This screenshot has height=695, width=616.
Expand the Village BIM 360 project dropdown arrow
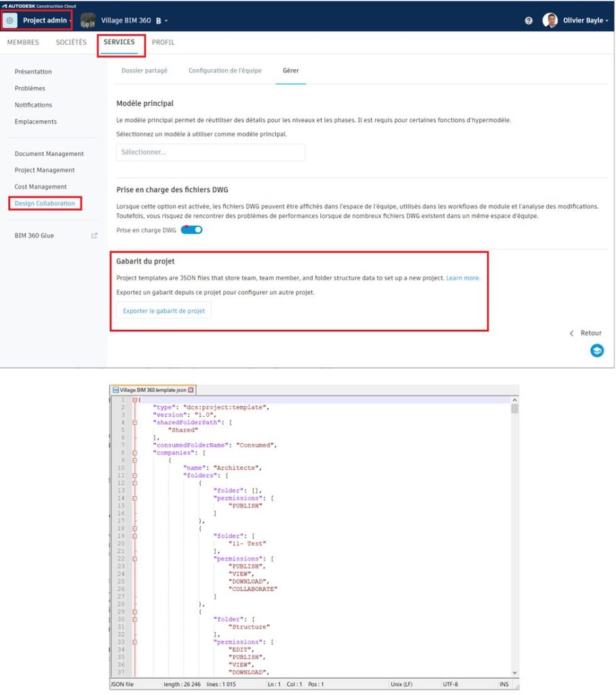(x=166, y=21)
